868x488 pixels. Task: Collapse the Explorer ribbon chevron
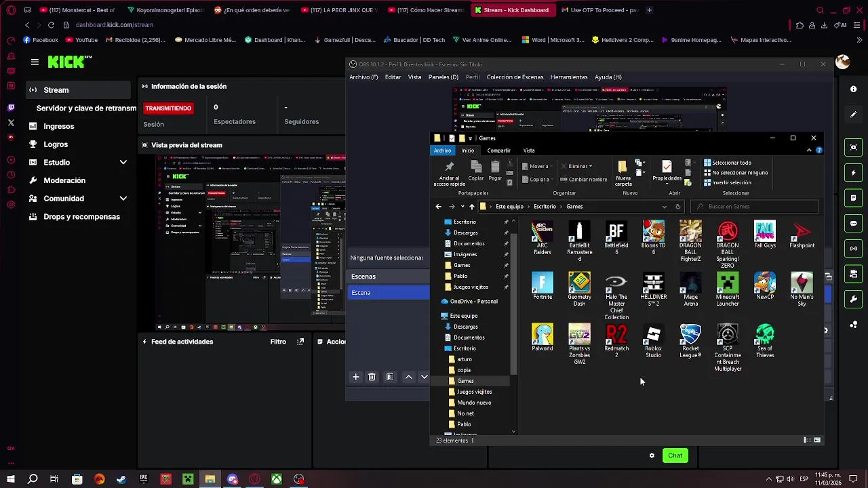809,150
